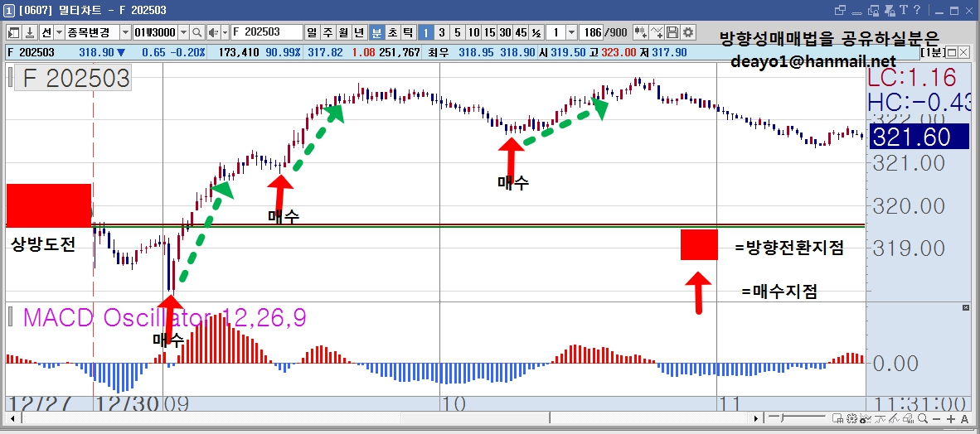Toggle the left side panel icon in the toolbar

click(14, 32)
